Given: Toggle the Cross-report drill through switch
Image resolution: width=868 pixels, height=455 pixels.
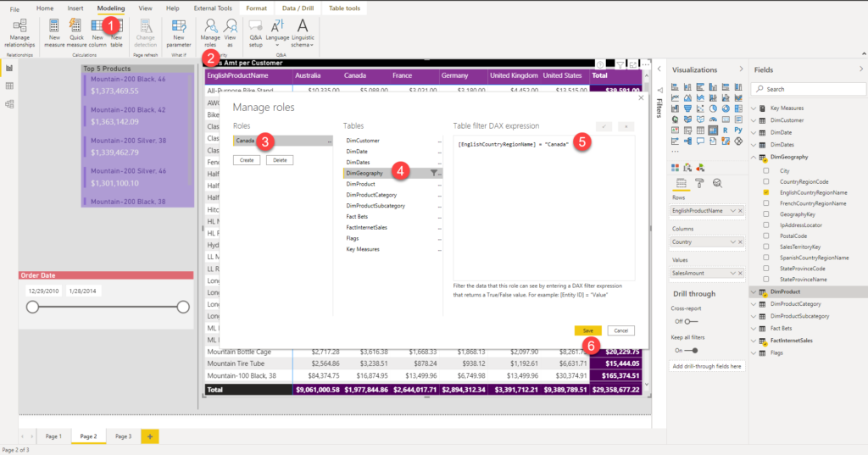Looking at the screenshot, I should [x=690, y=322].
